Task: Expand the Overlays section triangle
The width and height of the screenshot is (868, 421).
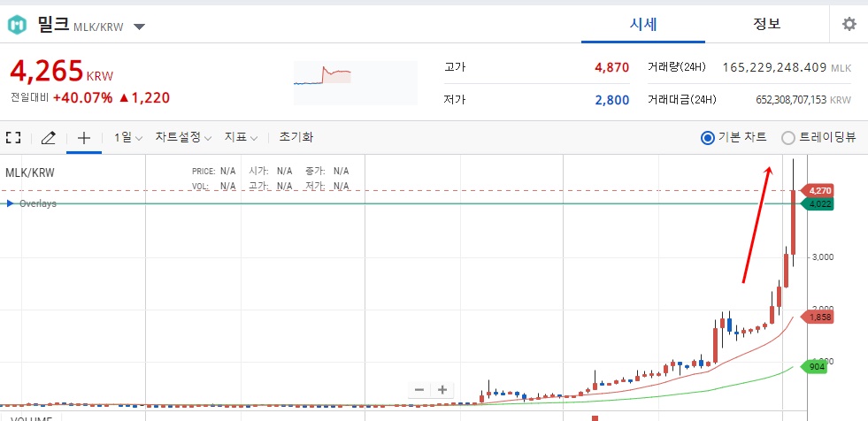Action: (x=10, y=203)
